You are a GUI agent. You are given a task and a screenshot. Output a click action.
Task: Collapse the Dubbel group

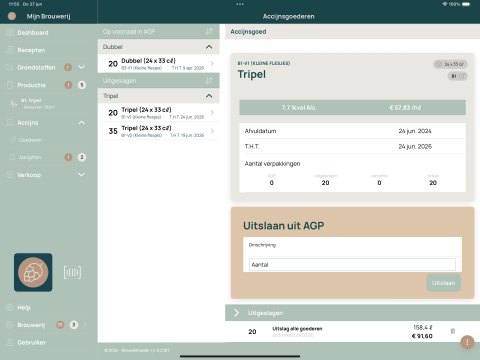pos(209,47)
